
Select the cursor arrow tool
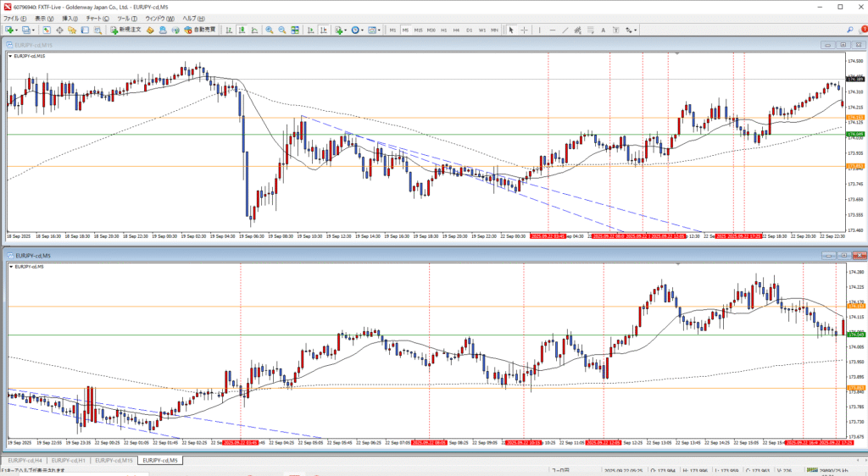511,30
